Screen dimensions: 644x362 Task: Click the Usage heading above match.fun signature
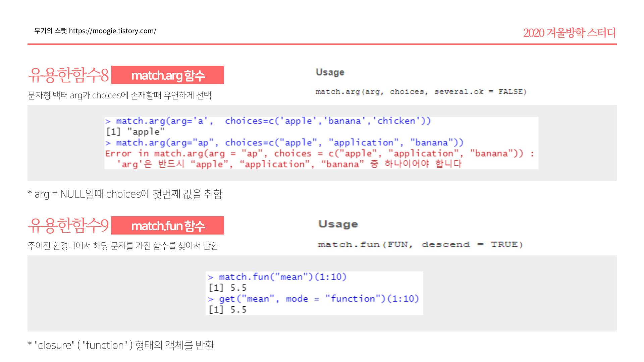(x=338, y=224)
